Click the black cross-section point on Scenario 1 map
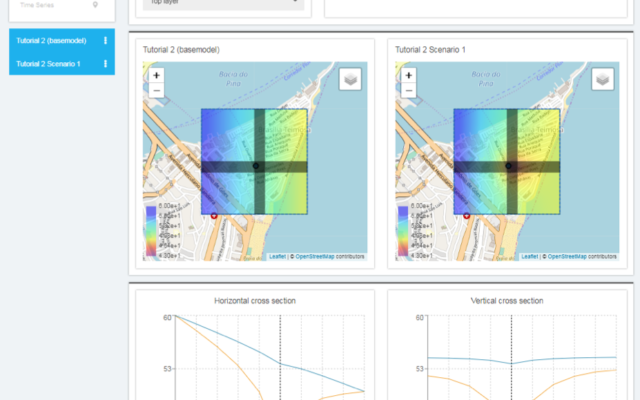Screen dimensions: 640x400 [x=508, y=166]
